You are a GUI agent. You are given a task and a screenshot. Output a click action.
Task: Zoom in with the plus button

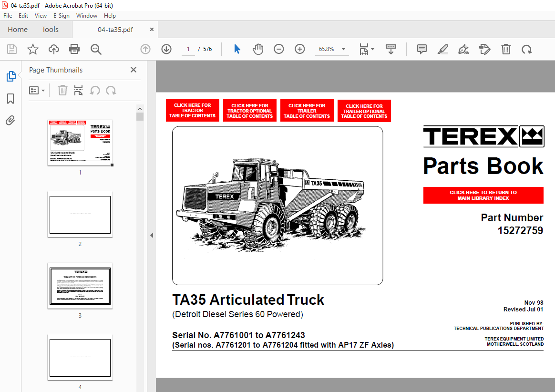pos(300,49)
